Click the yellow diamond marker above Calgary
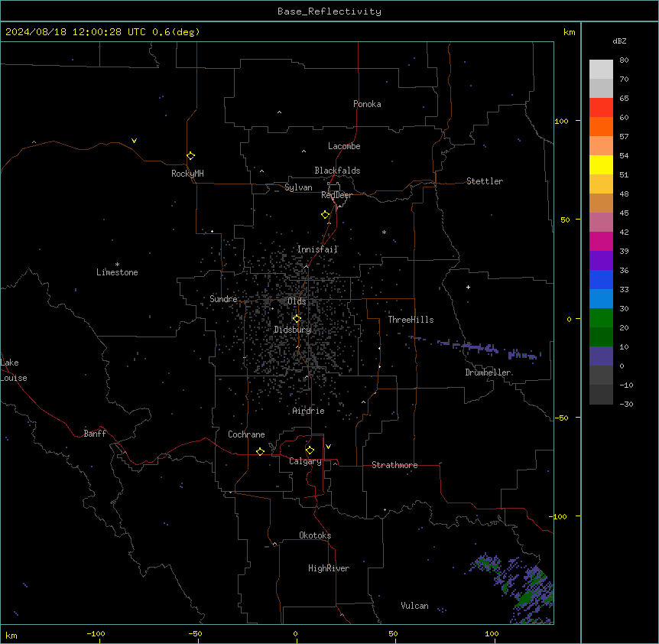This screenshot has height=644, width=659. 310,450
